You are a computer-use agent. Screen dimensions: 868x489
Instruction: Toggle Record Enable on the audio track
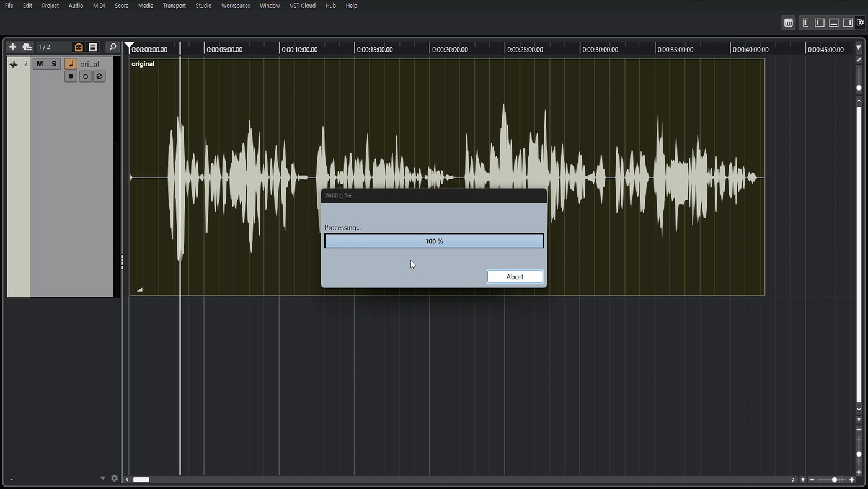[71, 76]
